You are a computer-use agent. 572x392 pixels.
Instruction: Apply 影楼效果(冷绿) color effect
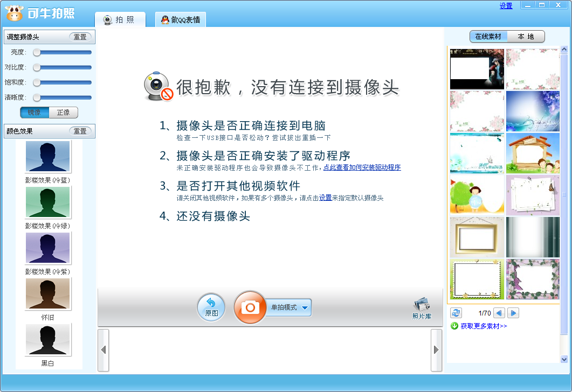pyautogui.click(x=48, y=202)
